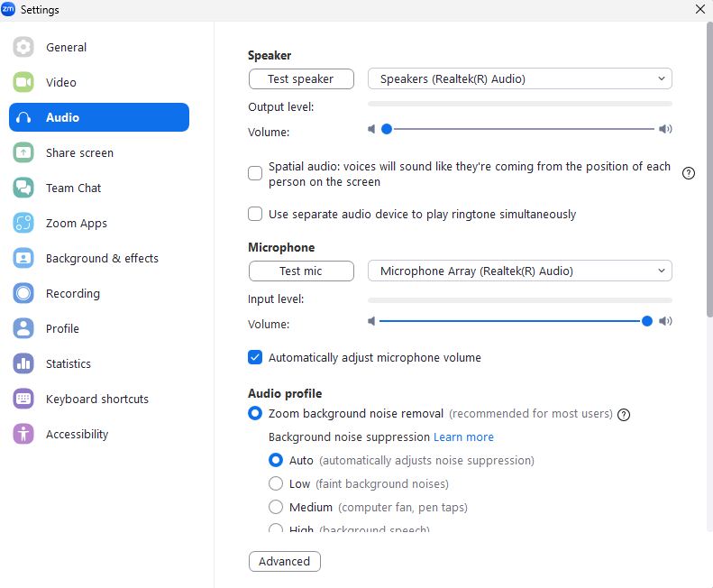Viewport: 713px width, 588px height.
Task: Click the Background & effects icon
Action: (23, 258)
